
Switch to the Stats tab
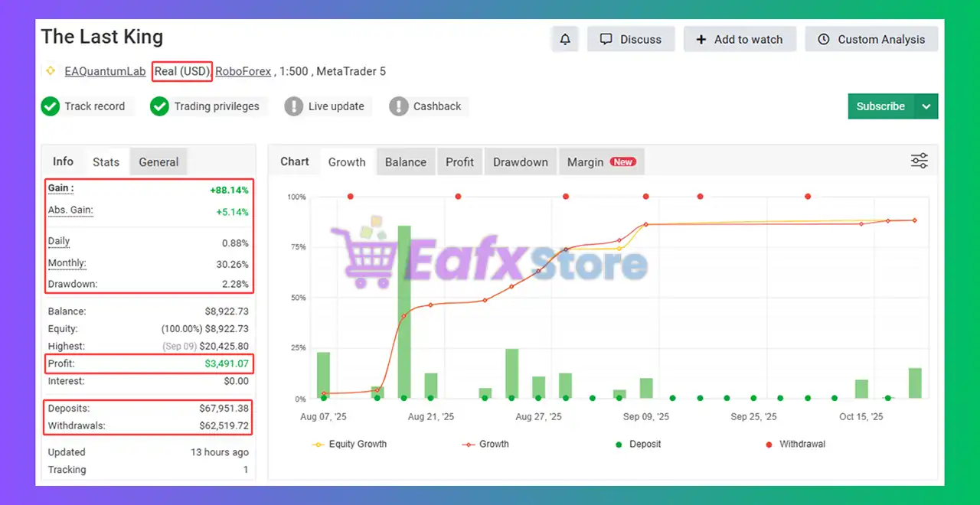pyautogui.click(x=106, y=162)
